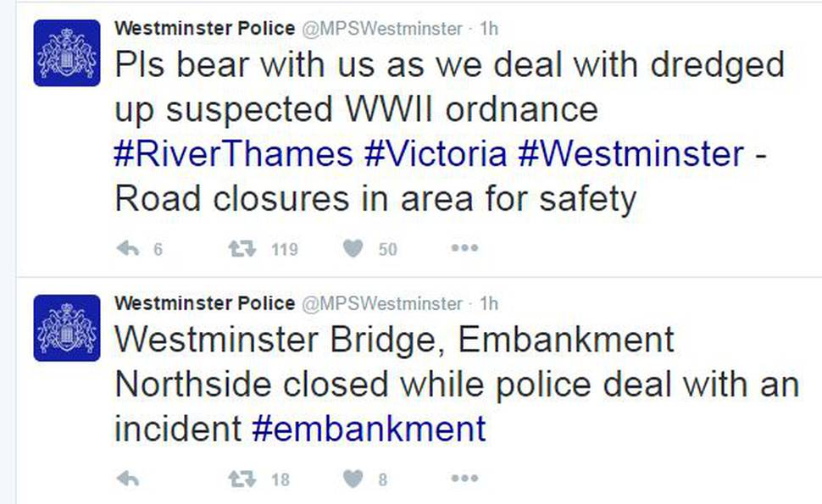The height and width of the screenshot is (504, 822).
Task: Open @MPSWestminster handle on second tweet
Action: click(x=381, y=304)
